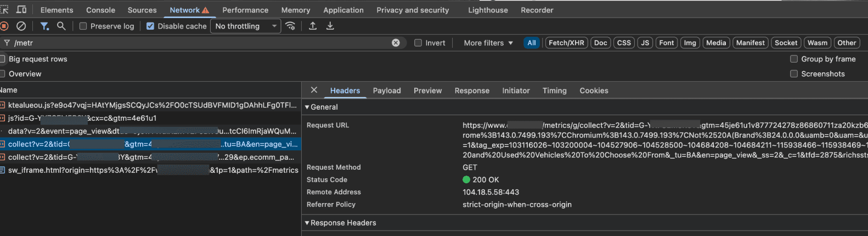Open the Console panel tab

click(100, 10)
